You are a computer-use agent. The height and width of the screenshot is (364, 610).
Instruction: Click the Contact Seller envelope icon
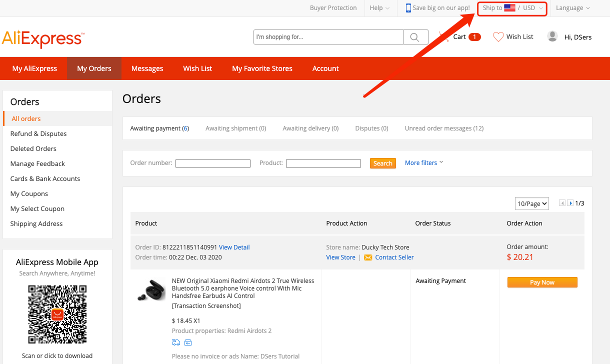(368, 257)
